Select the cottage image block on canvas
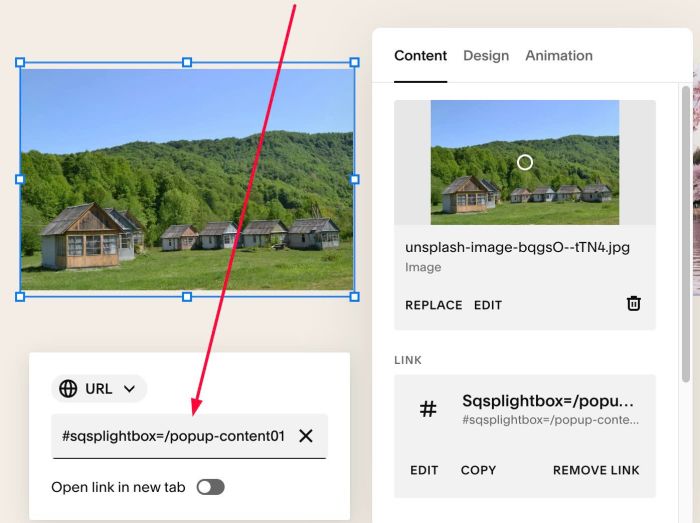Image resolution: width=700 pixels, height=523 pixels. pos(187,179)
